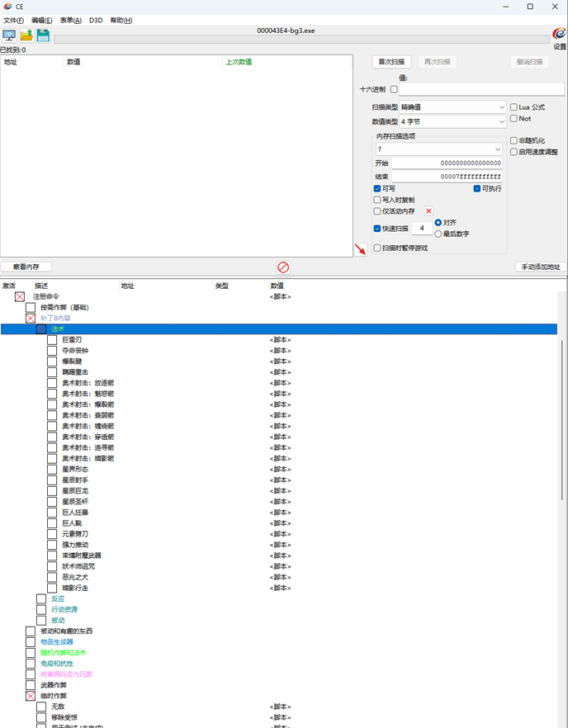
Task: Open the 表单(A) menu
Action: [x=71, y=21]
